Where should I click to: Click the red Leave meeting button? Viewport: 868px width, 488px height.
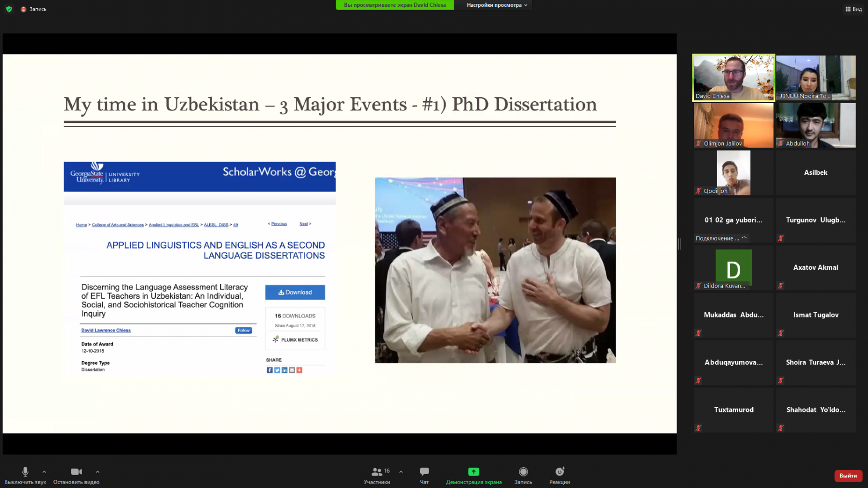point(848,475)
